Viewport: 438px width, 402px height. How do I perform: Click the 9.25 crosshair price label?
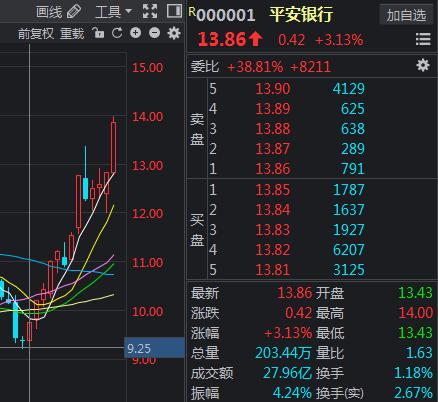pos(154,348)
